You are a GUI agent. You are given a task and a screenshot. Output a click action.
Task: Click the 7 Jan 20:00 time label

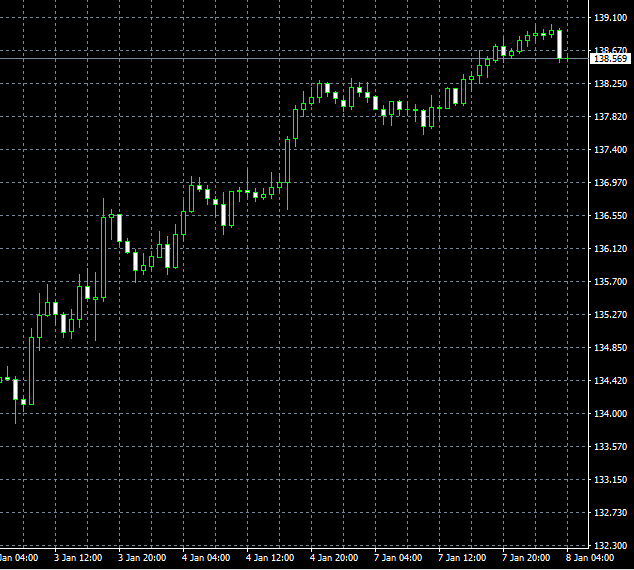click(526, 558)
